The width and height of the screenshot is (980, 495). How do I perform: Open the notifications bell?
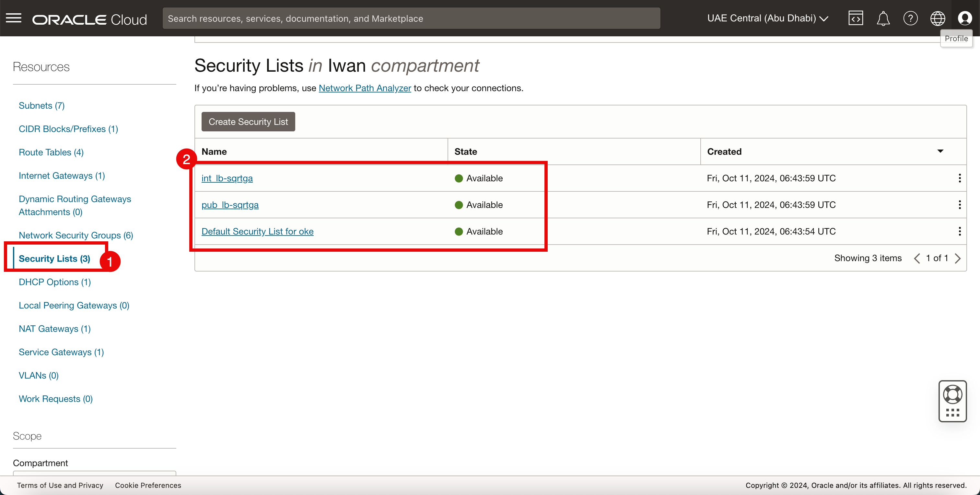click(883, 18)
